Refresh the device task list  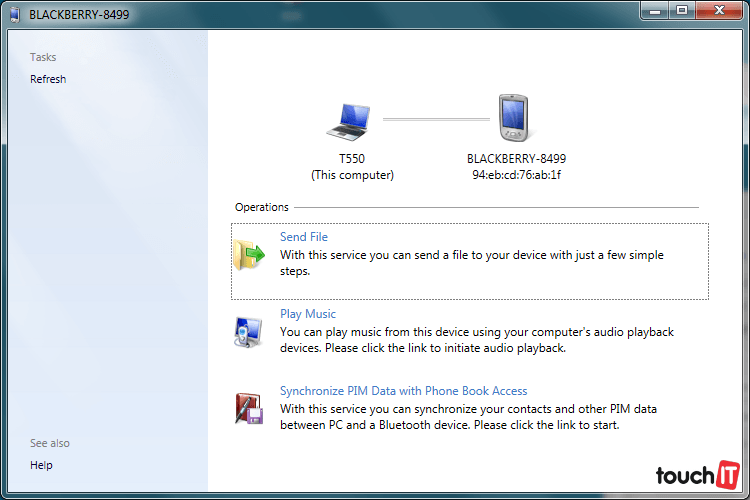pos(48,79)
